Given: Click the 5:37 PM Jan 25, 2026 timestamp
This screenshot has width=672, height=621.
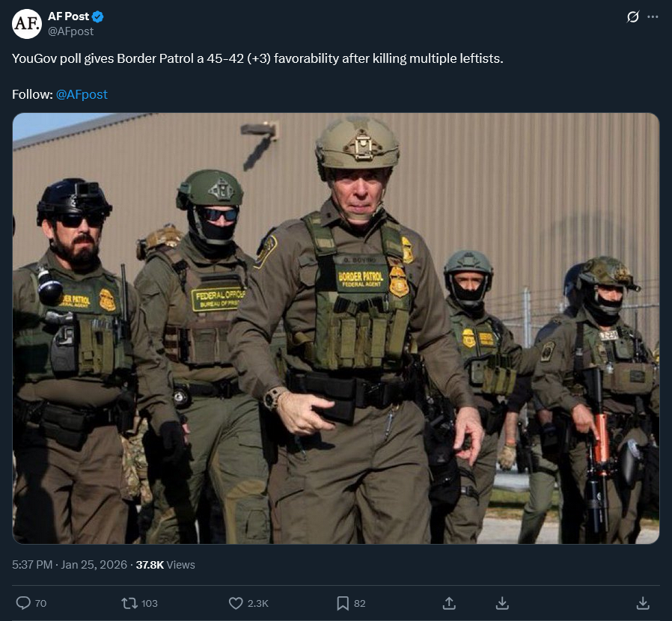Looking at the screenshot, I should 70,565.
